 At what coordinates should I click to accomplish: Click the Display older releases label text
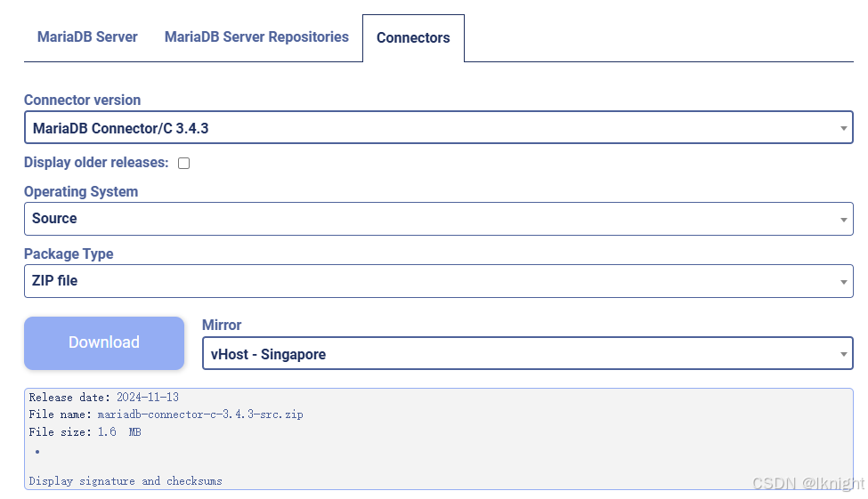(x=96, y=163)
